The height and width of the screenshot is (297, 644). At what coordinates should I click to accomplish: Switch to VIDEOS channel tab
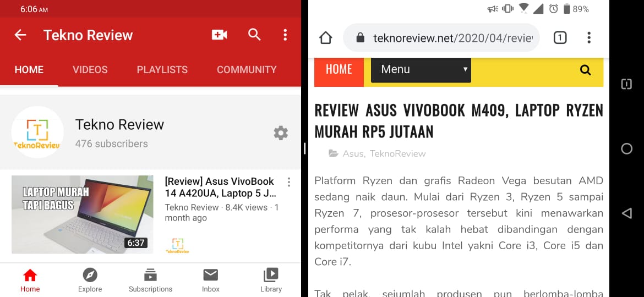tap(90, 70)
